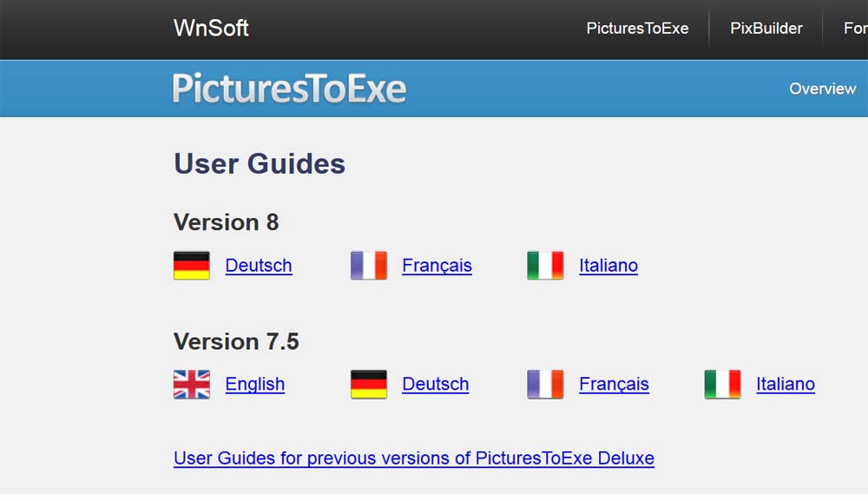
Task: Click the German flag under Version 8
Action: tap(192, 266)
